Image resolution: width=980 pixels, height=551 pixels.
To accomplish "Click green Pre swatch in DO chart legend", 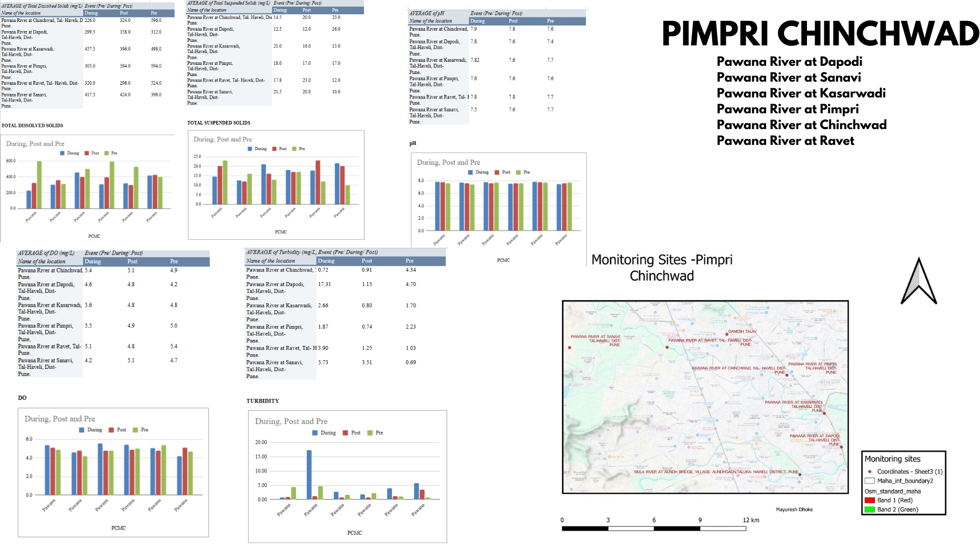I will [x=135, y=430].
